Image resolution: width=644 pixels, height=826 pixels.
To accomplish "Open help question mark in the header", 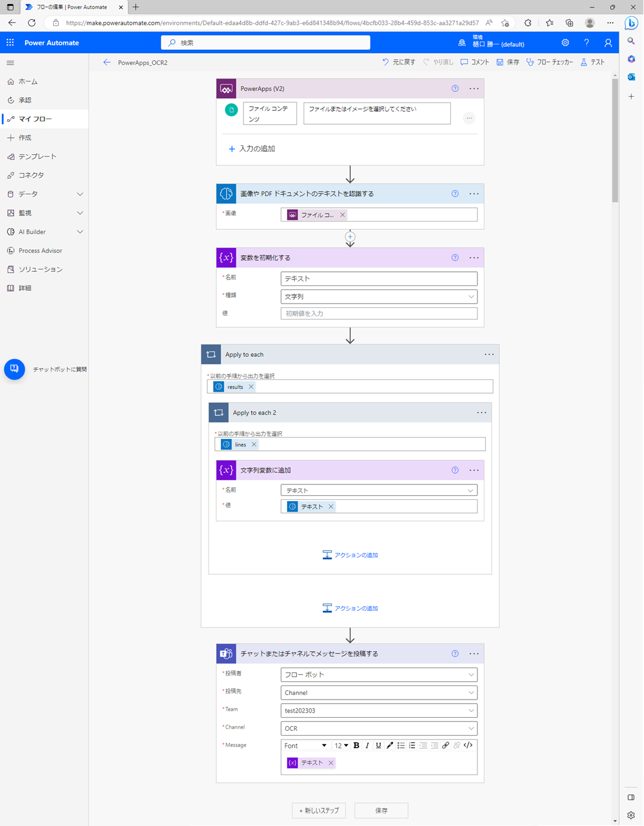I will tap(587, 43).
